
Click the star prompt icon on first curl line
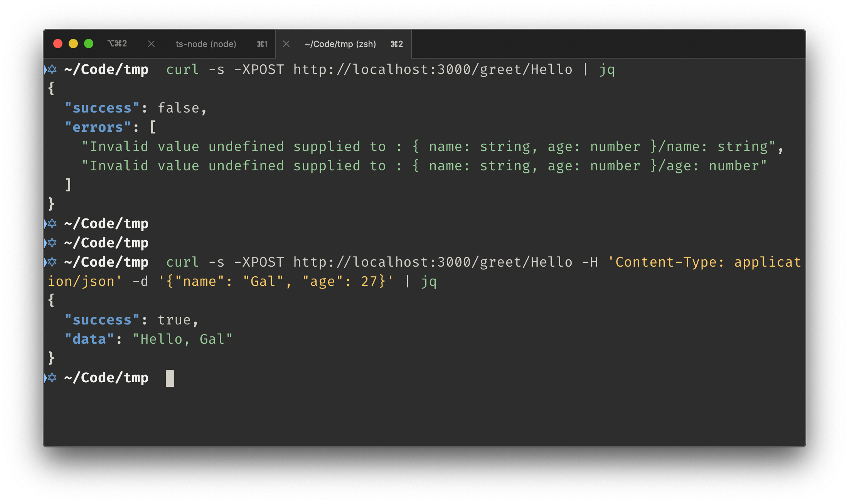pos(51,69)
